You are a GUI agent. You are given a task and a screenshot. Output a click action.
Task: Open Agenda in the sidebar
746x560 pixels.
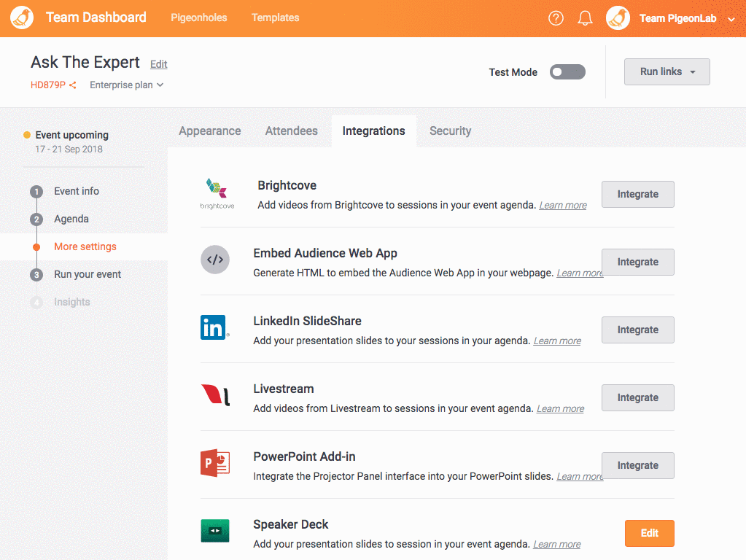[71, 219]
